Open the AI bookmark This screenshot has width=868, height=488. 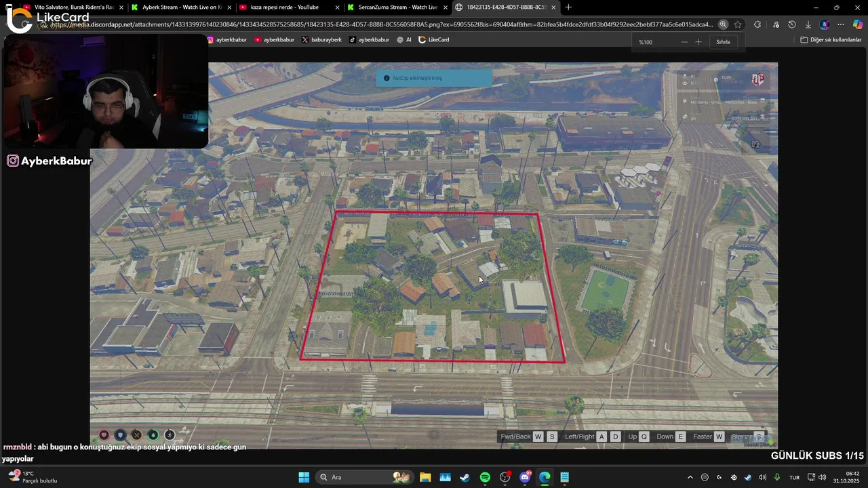click(404, 40)
